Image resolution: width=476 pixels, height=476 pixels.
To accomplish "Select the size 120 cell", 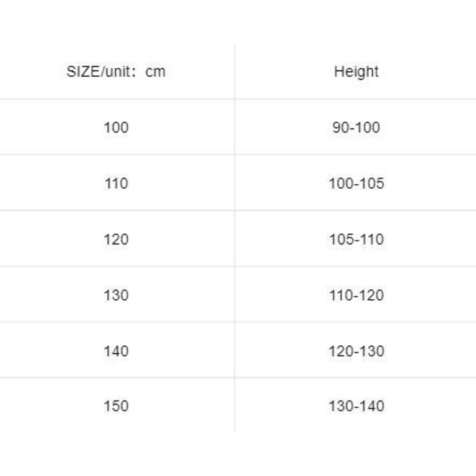I will point(116,239).
